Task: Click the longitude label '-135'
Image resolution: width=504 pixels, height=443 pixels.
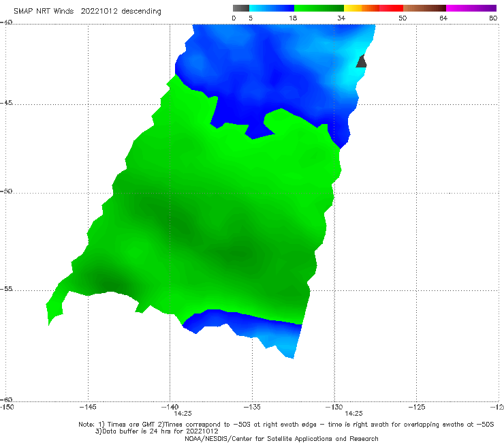Action: (252, 407)
